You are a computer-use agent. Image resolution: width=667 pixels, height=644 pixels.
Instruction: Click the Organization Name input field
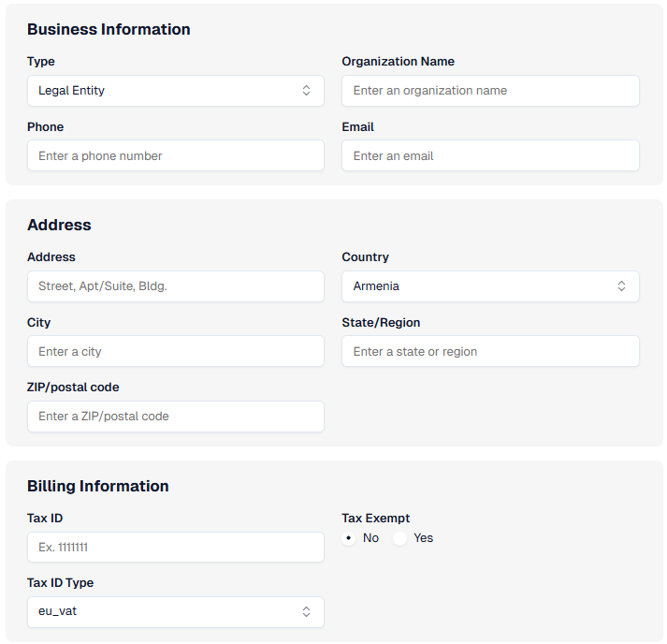point(490,91)
